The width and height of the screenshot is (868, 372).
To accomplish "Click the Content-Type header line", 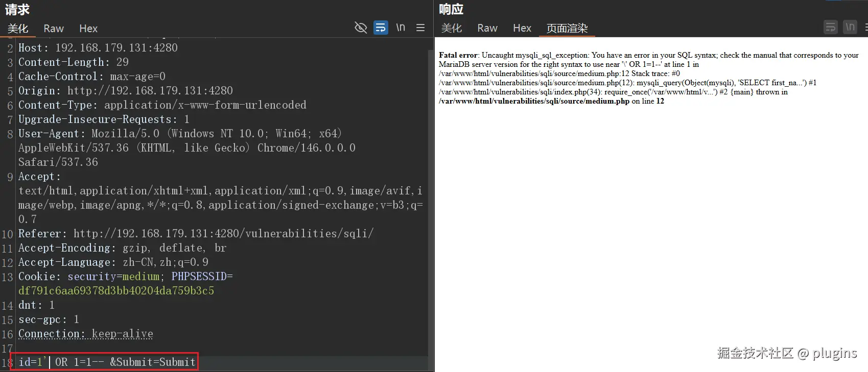I will tap(162, 105).
